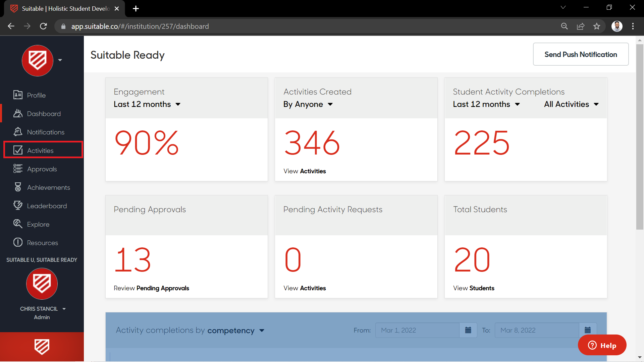Click the Explore magnifier icon

[18, 224]
